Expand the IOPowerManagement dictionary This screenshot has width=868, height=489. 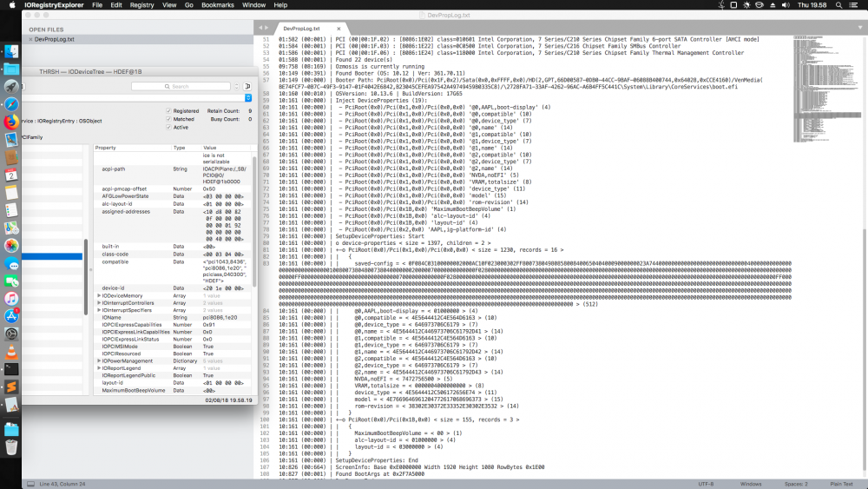click(x=99, y=360)
